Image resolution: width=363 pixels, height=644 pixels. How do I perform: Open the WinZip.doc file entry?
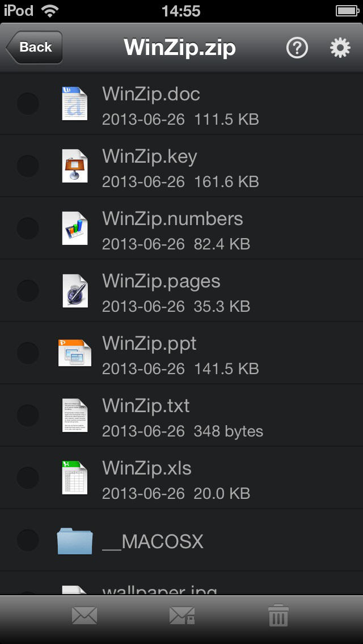(181, 104)
